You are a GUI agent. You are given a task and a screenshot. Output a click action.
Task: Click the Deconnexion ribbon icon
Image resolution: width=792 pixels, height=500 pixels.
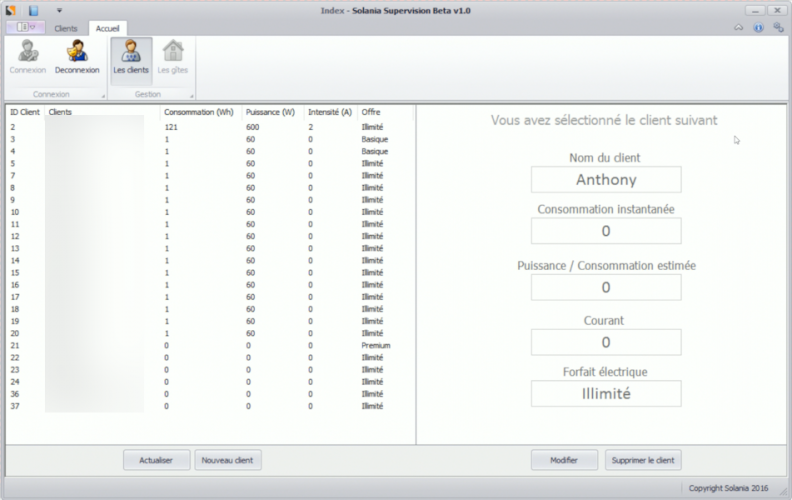point(77,57)
